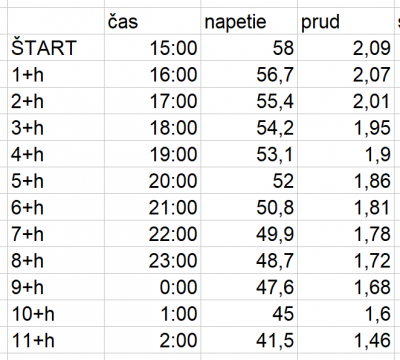The width and height of the screenshot is (400, 360).
Task: Select the 'čas' header cell
Action: (152, 21)
